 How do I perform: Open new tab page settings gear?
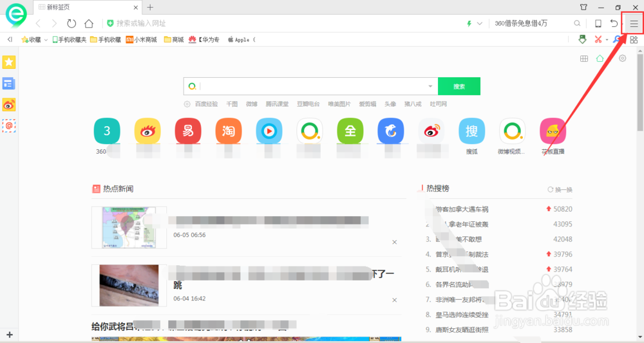coord(623,59)
